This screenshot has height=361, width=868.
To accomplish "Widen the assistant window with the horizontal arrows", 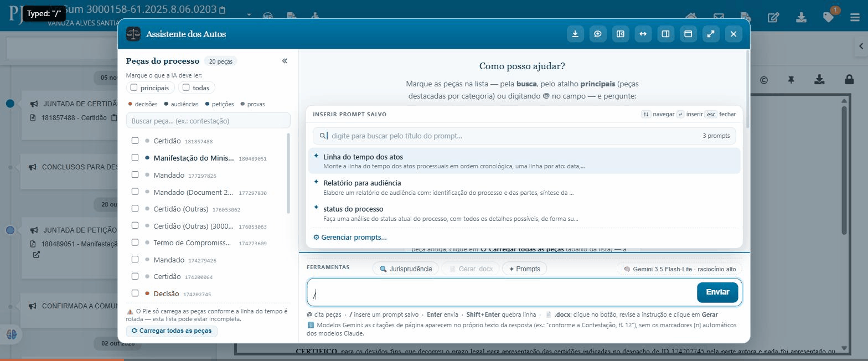I will pyautogui.click(x=643, y=34).
